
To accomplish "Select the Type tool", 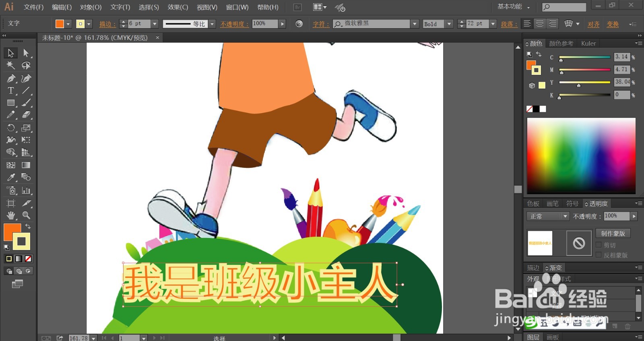I will point(11,91).
